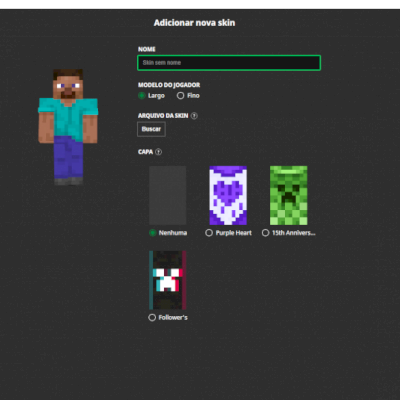Select the Nenhuma cape radio button
Image resolution: width=400 pixels, height=400 pixels.
point(153,233)
